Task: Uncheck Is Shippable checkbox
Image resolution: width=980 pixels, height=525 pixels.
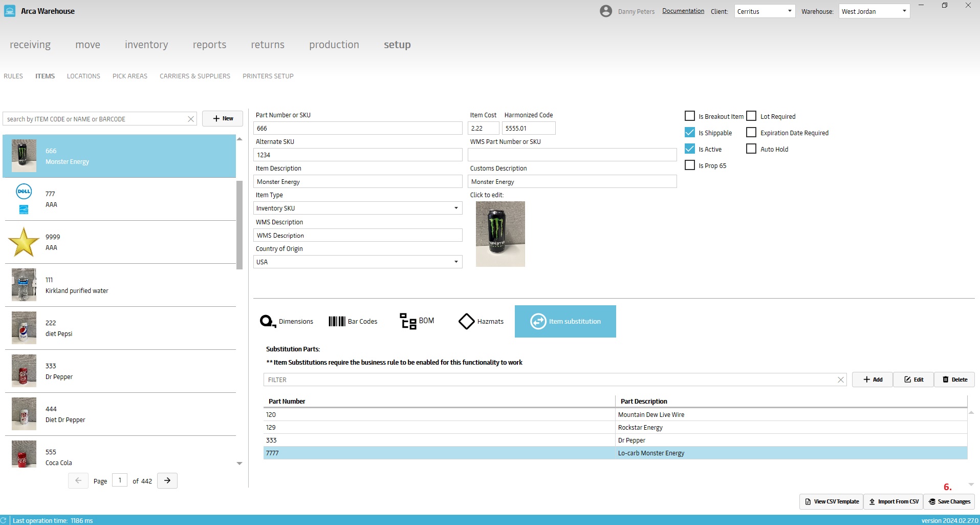Action: coord(690,132)
